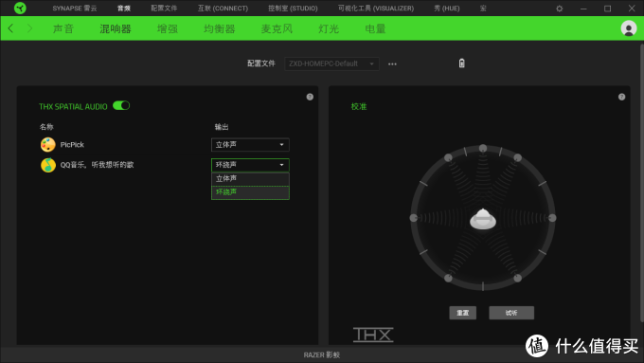The width and height of the screenshot is (644, 363).
Task: Open help for the calibration panel
Action: point(621,97)
